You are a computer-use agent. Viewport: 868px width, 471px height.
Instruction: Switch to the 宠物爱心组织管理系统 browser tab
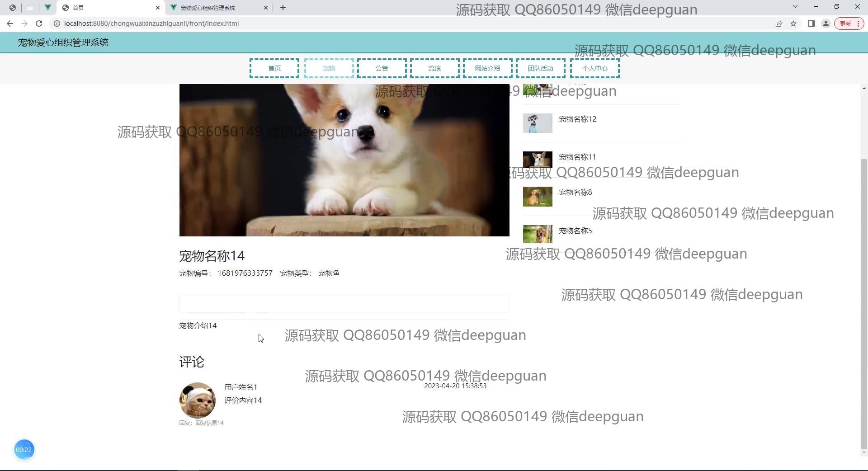click(x=219, y=8)
